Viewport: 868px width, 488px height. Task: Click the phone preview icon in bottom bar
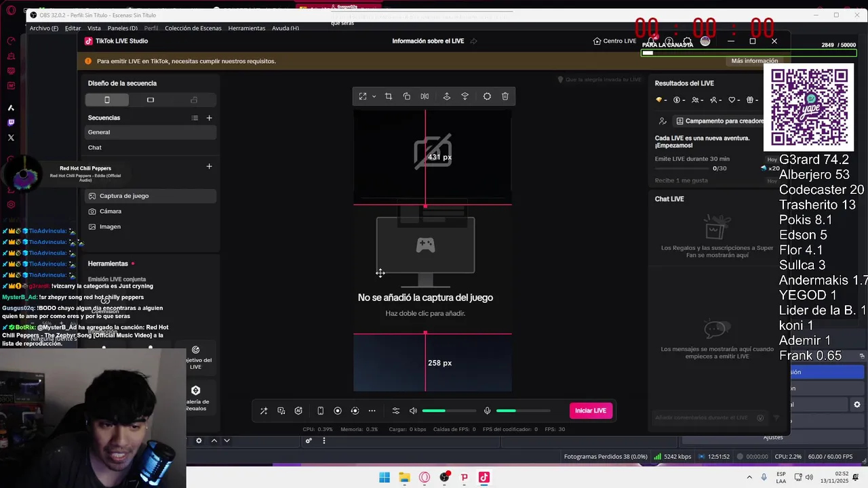pos(321,411)
